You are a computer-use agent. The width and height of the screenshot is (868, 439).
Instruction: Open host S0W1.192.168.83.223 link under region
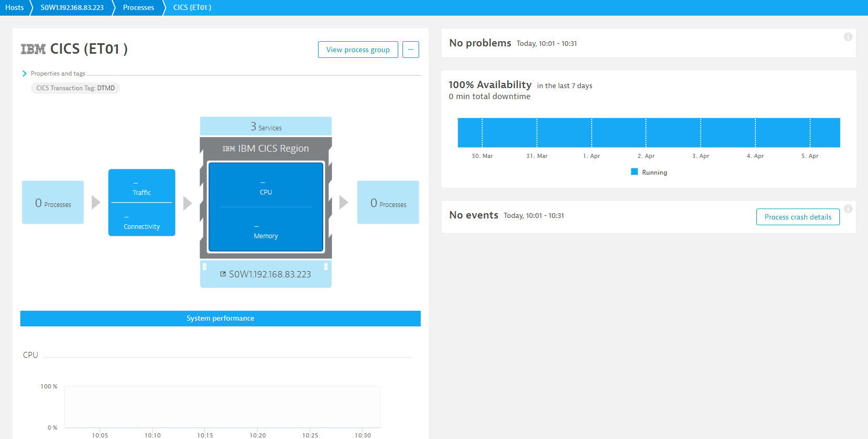270,274
